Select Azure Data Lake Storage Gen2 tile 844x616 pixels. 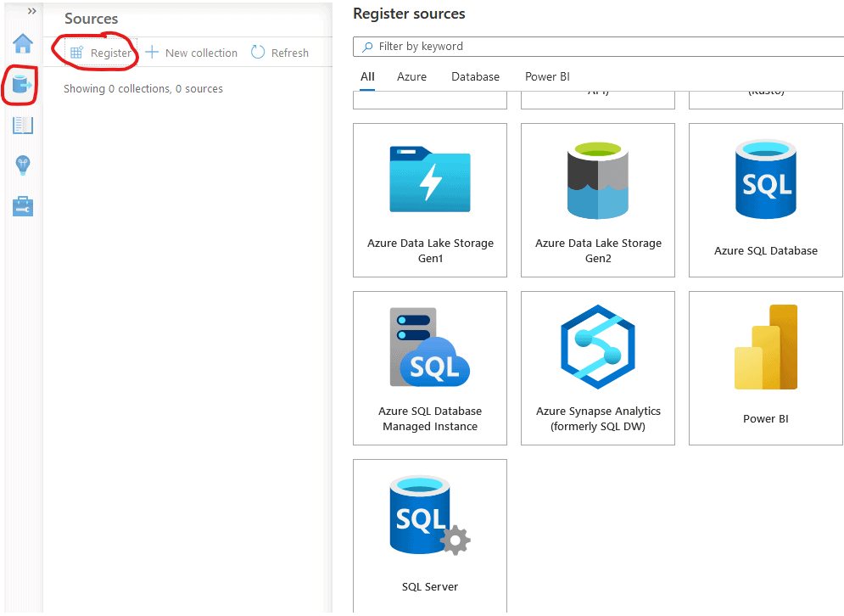[x=598, y=200]
